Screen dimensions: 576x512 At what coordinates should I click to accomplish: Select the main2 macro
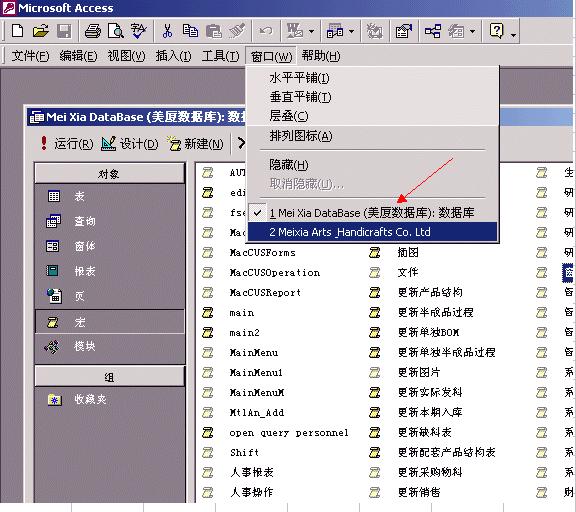click(x=244, y=333)
